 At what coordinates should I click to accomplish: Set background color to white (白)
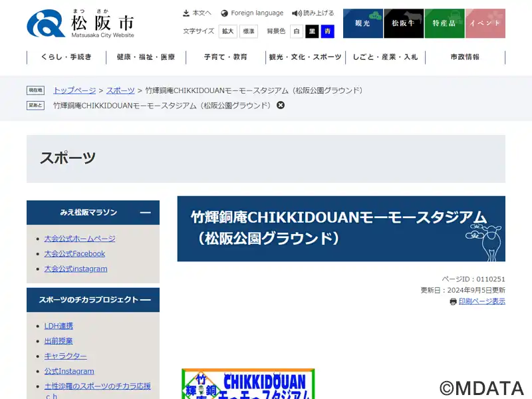297,31
